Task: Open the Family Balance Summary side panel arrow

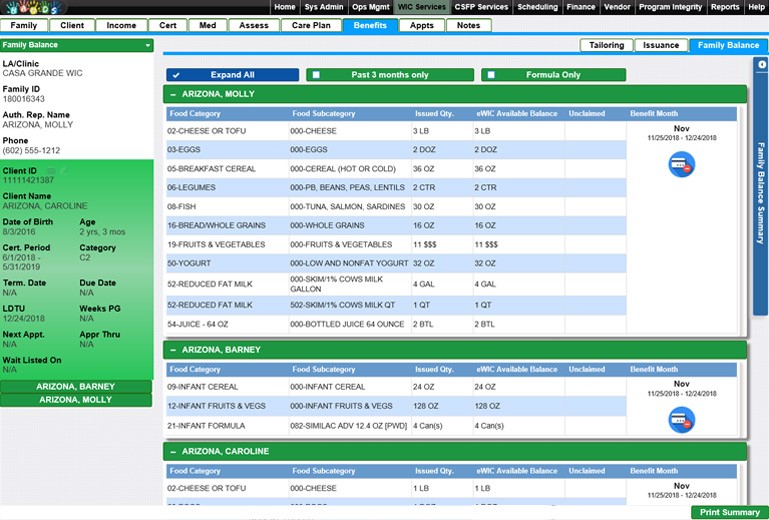Action: pyautogui.click(x=762, y=65)
